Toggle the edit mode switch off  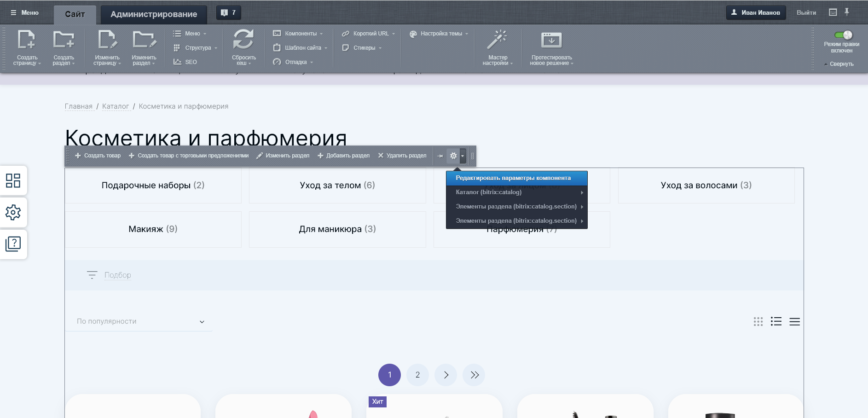point(843,35)
